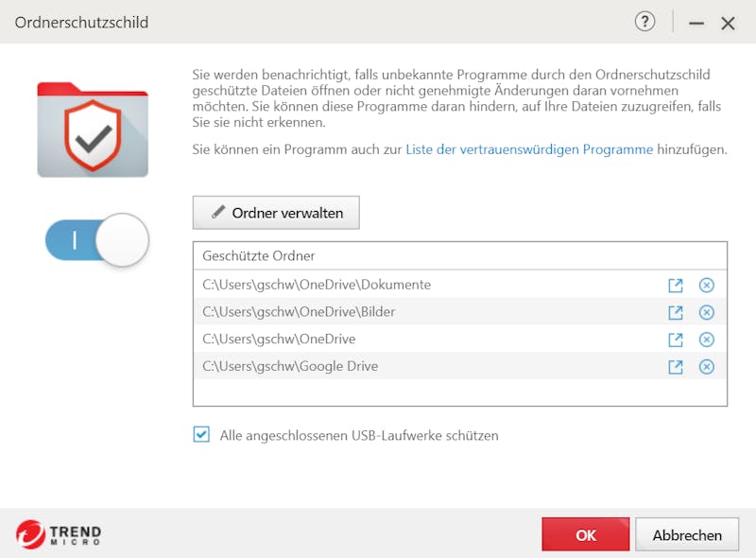756x558 pixels.
Task: Select the C:\Users\gschw\Google Drive path text
Action: click(290, 366)
